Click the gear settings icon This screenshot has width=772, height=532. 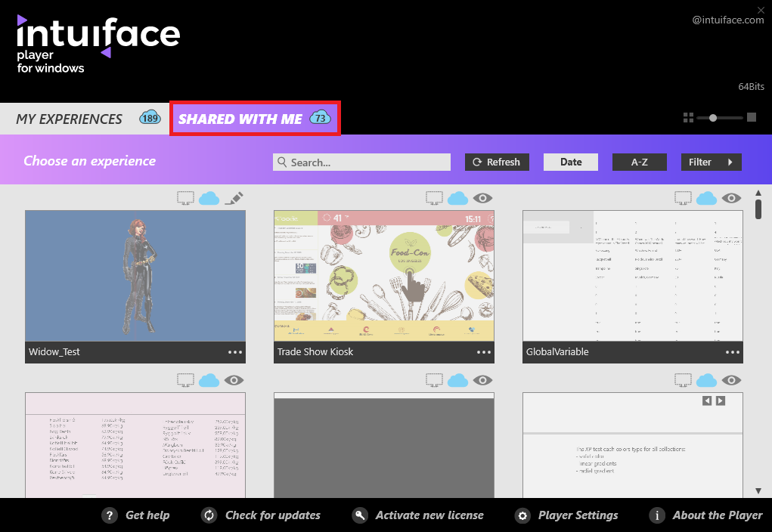[522, 515]
